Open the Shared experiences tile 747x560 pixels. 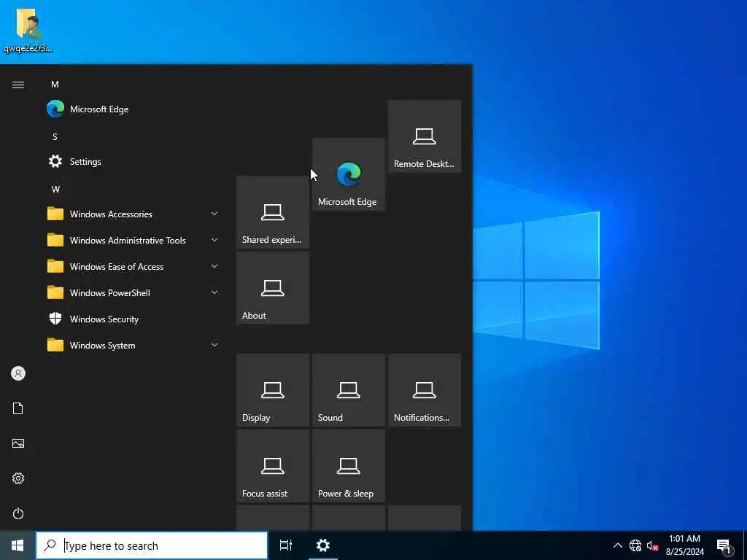click(273, 212)
